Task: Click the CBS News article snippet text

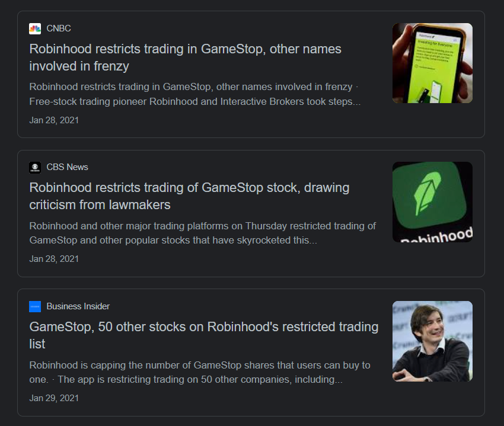Action: point(202,232)
